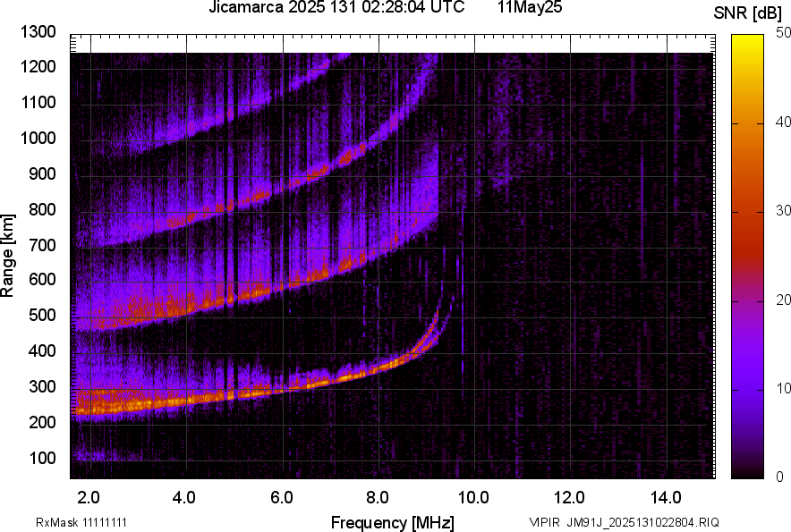This screenshot has width=791, height=532.
Task: Click the frequency tick label 2.0
Action: (x=89, y=498)
